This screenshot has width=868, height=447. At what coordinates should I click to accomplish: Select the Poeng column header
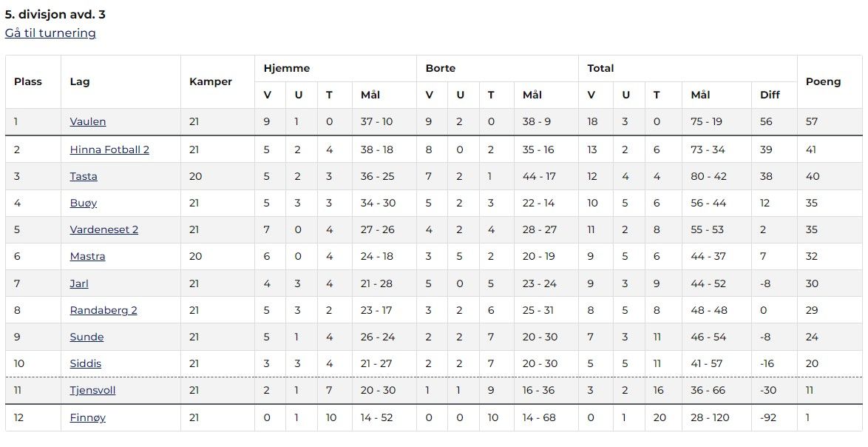824,81
